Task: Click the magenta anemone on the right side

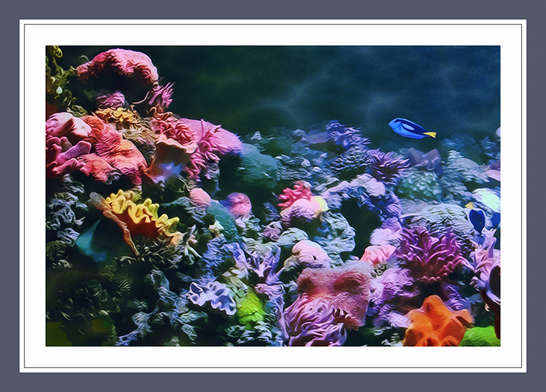Action: (429, 252)
